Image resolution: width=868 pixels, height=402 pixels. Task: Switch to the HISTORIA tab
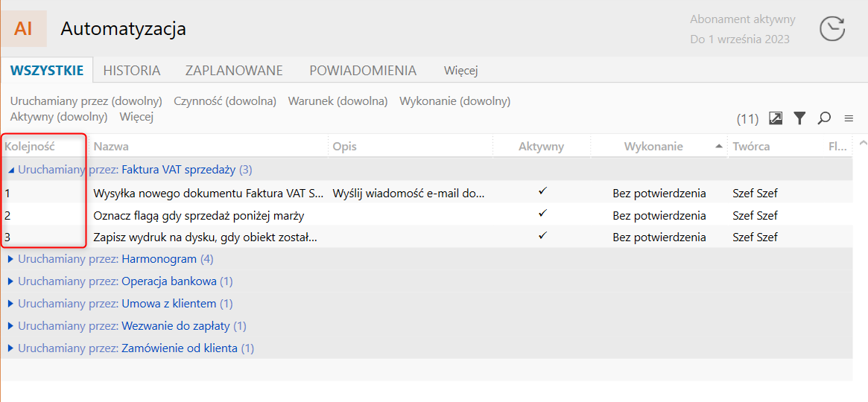pyautogui.click(x=132, y=71)
